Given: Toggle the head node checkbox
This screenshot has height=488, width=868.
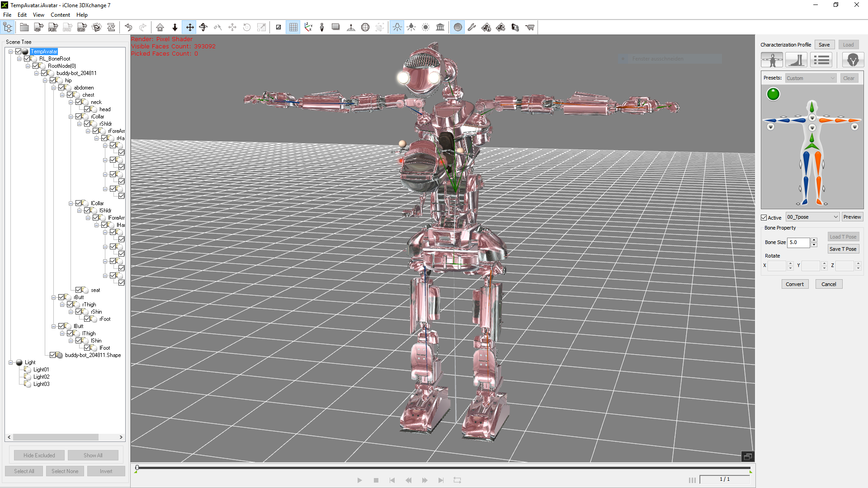Looking at the screenshot, I should 87,109.
